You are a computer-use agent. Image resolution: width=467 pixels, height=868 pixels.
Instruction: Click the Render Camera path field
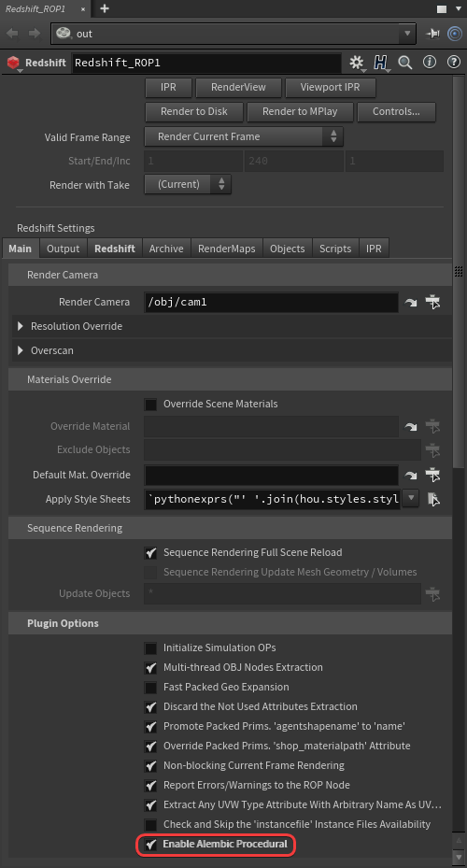pyautogui.click(x=271, y=302)
